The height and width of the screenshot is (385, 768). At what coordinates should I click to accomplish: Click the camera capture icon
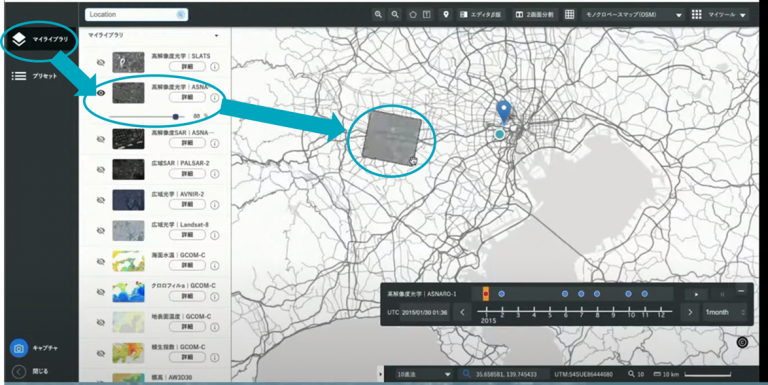pyautogui.click(x=19, y=348)
